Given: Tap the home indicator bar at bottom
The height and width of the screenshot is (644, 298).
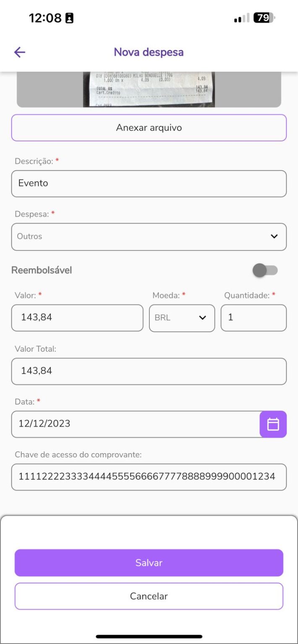Looking at the screenshot, I should coord(149,635).
